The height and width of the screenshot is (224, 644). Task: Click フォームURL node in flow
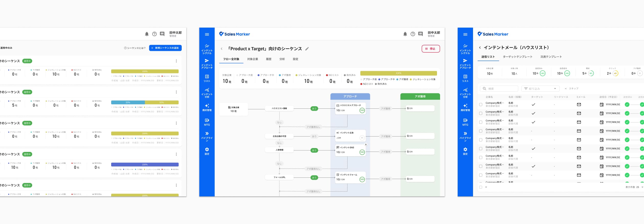(279, 177)
